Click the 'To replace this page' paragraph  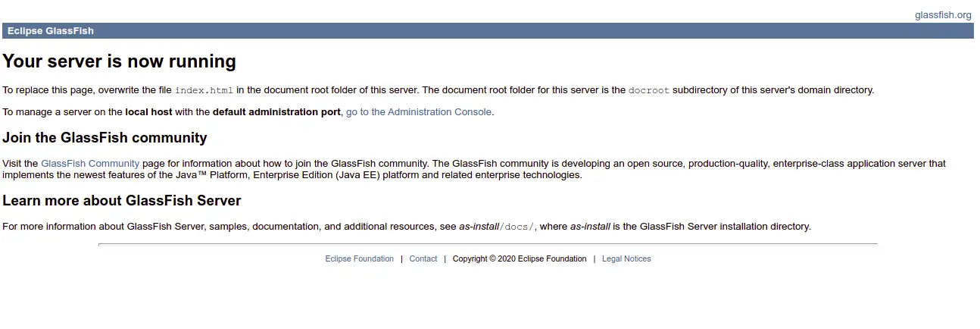coord(438,89)
